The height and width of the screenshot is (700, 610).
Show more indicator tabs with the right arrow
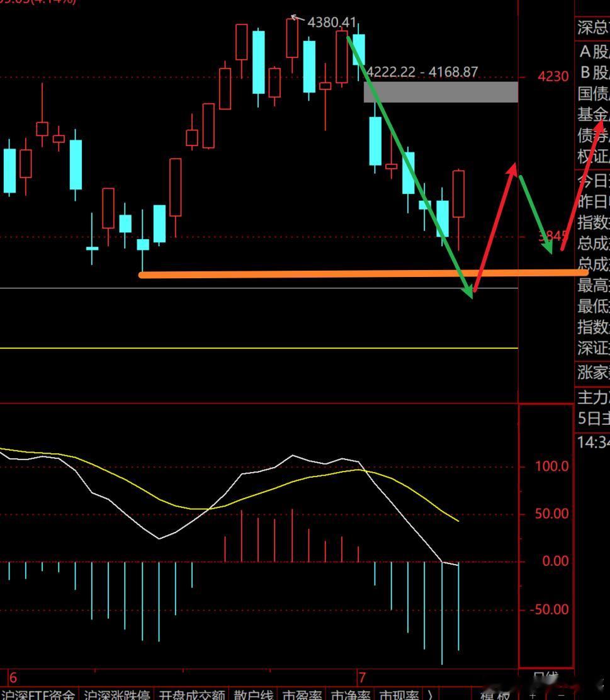pos(430,694)
